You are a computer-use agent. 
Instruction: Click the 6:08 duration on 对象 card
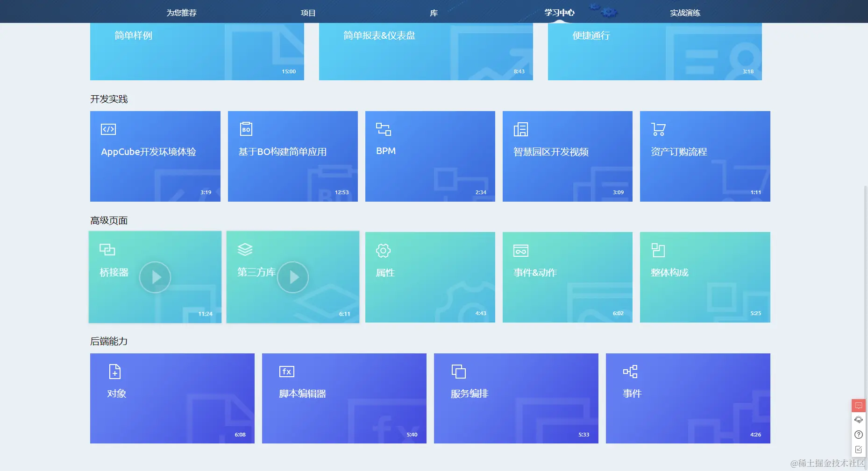point(240,435)
